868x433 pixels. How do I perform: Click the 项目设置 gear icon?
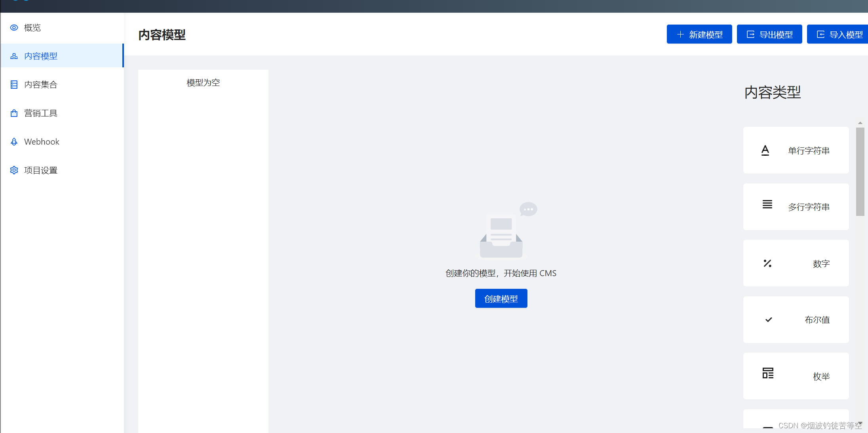coord(14,170)
